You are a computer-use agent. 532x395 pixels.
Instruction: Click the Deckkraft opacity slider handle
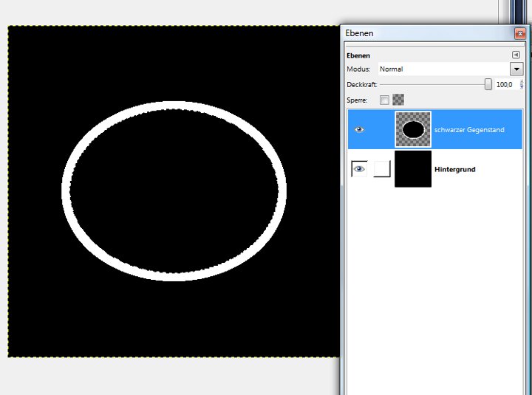[488, 85]
